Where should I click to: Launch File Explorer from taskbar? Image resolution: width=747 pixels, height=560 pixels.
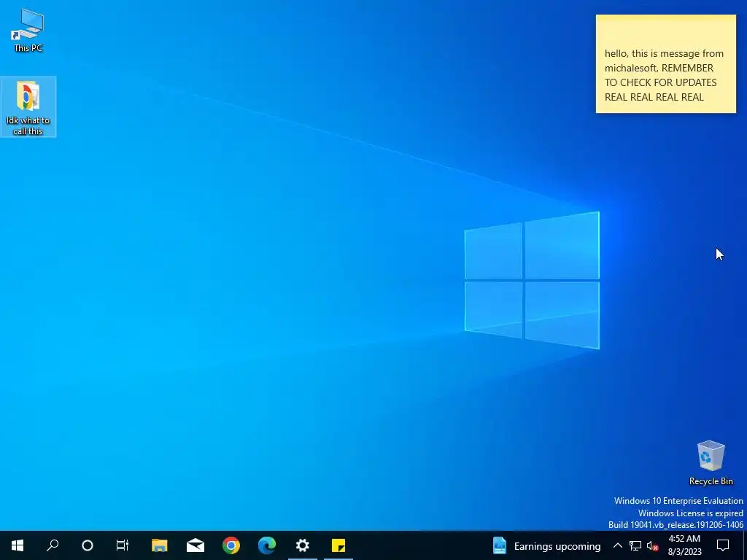[x=160, y=545]
